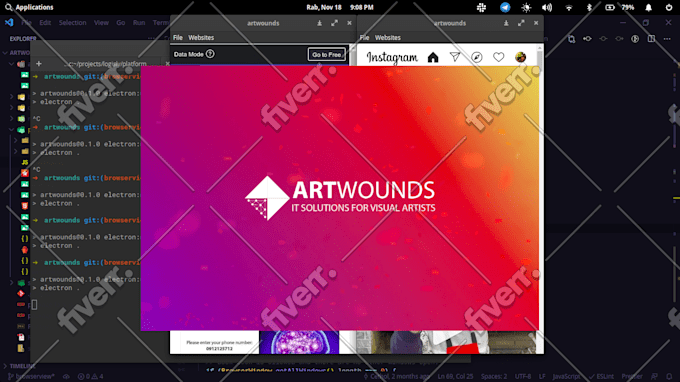Open Instagram profile avatar
Screen dimensions: 680x382
(x=520, y=57)
